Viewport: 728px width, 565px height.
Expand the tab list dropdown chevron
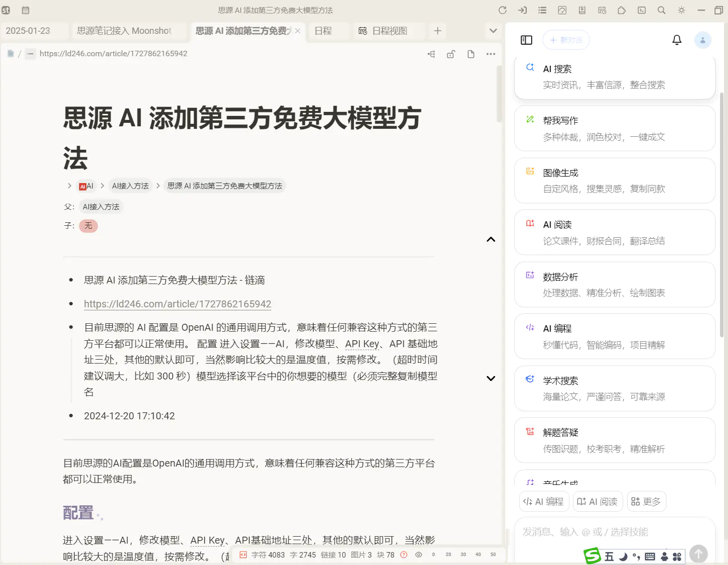(x=493, y=31)
